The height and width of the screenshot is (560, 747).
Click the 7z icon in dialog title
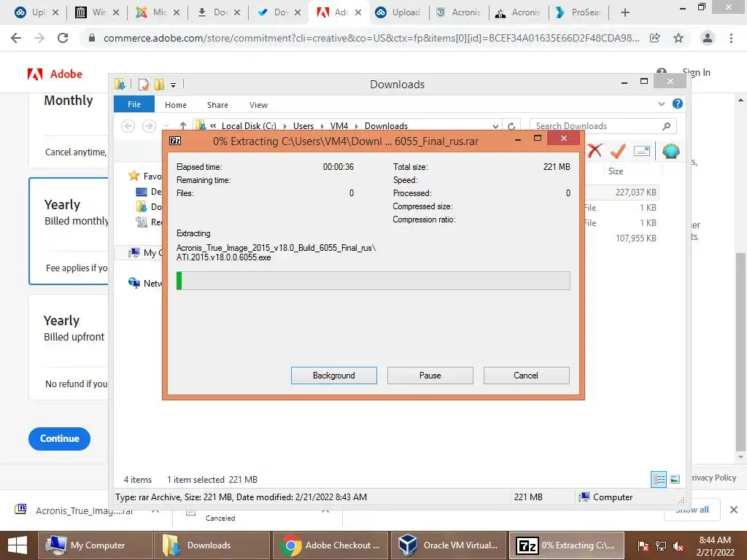pyautogui.click(x=175, y=141)
